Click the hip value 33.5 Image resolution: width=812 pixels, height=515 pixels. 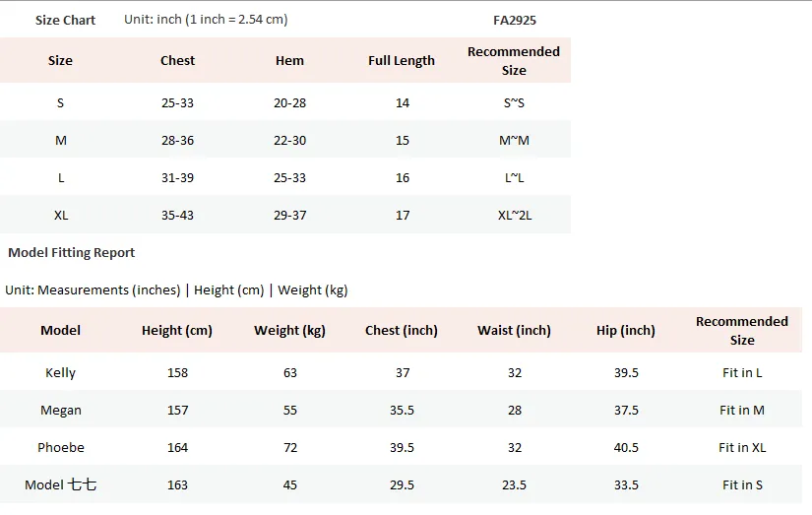pos(626,484)
